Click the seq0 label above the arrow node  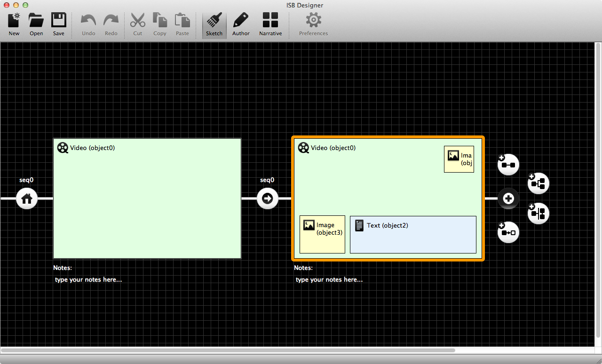click(267, 180)
